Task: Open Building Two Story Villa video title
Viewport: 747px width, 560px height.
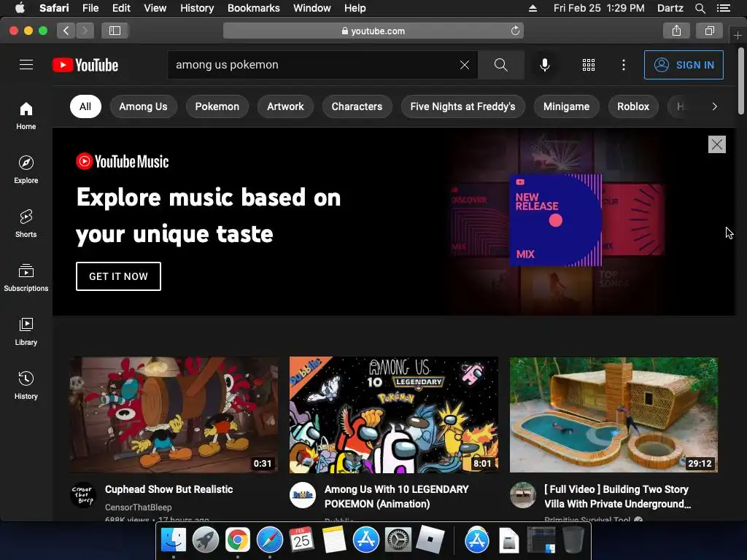Action: pyautogui.click(x=617, y=496)
